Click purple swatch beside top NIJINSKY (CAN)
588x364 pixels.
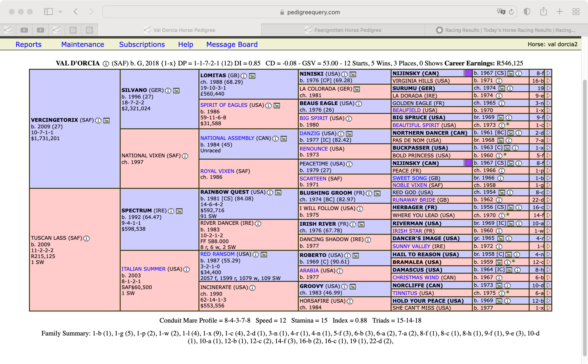(468, 73)
